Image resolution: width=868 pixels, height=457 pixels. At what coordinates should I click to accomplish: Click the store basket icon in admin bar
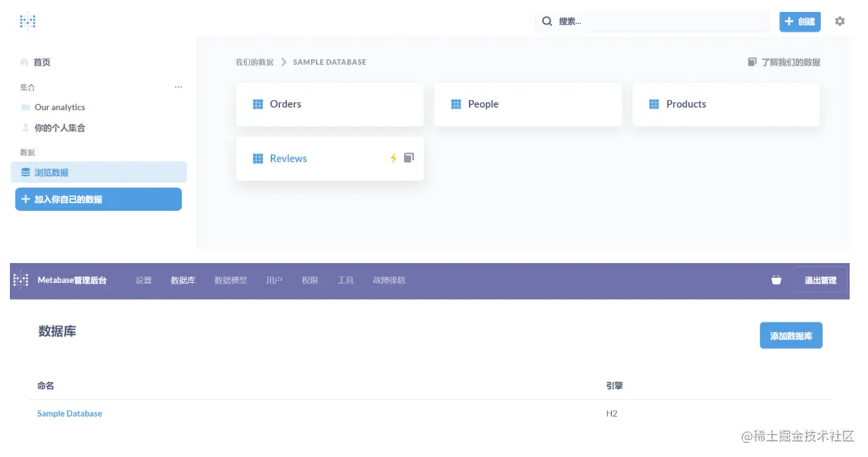click(776, 280)
